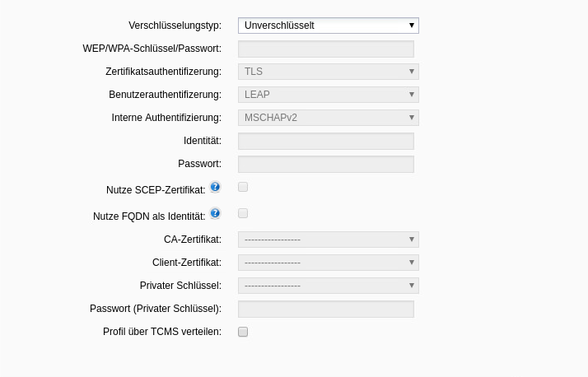Image resolution: width=588 pixels, height=377 pixels.
Task: Open the Privater Schlüssel dropdown
Action: click(x=328, y=286)
